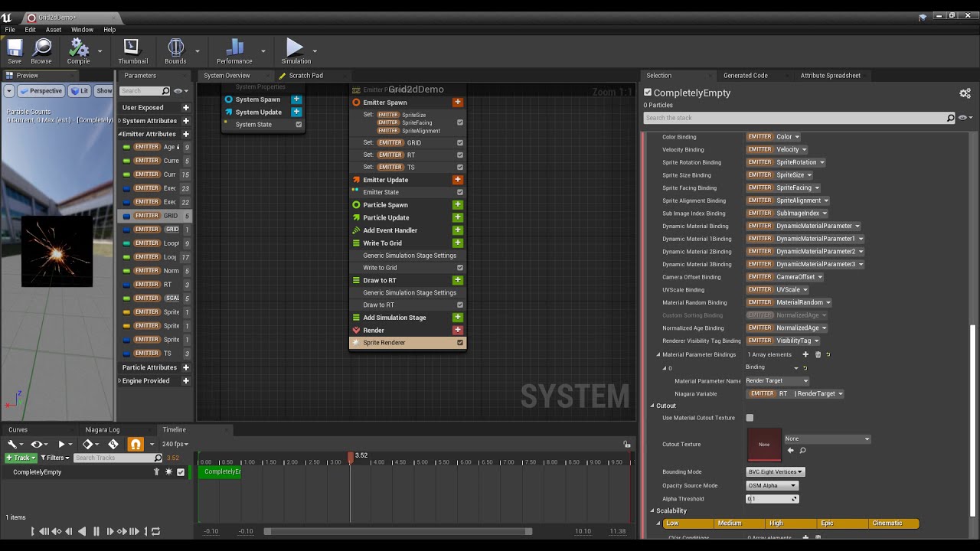Open the Performance toolbar icon
980x551 pixels.
click(234, 51)
